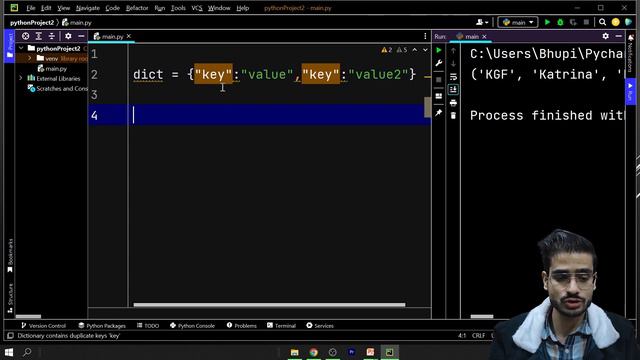This screenshot has height=360, width=640.
Task: Open Chrome from the taskbar
Action: coord(313,352)
